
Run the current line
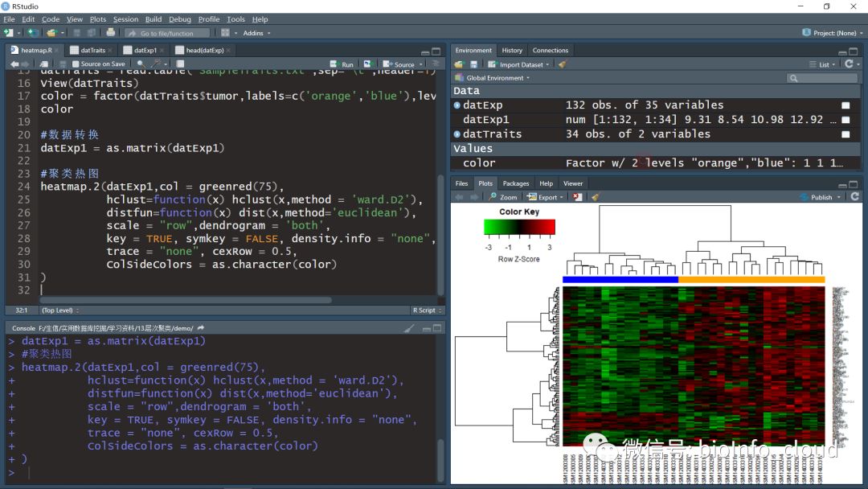[x=342, y=64]
